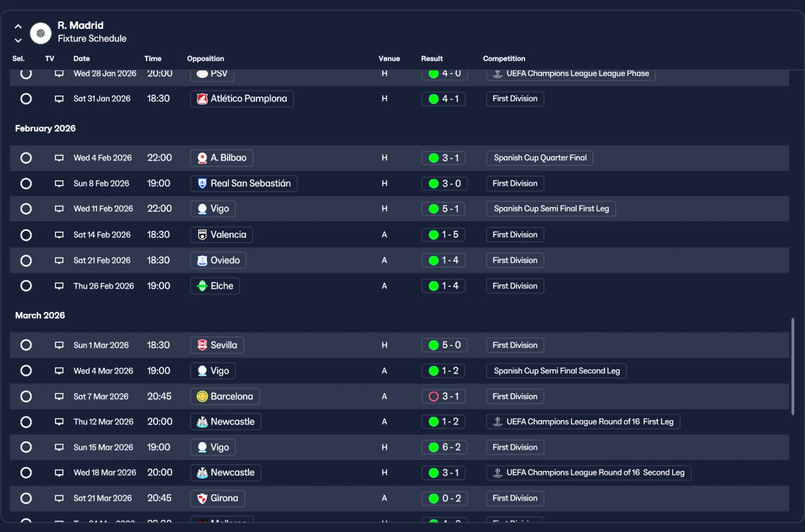This screenshot has height=532, width=805.
Task: Sort fixtures by Venue column header
Action: (x=389, y=58)
